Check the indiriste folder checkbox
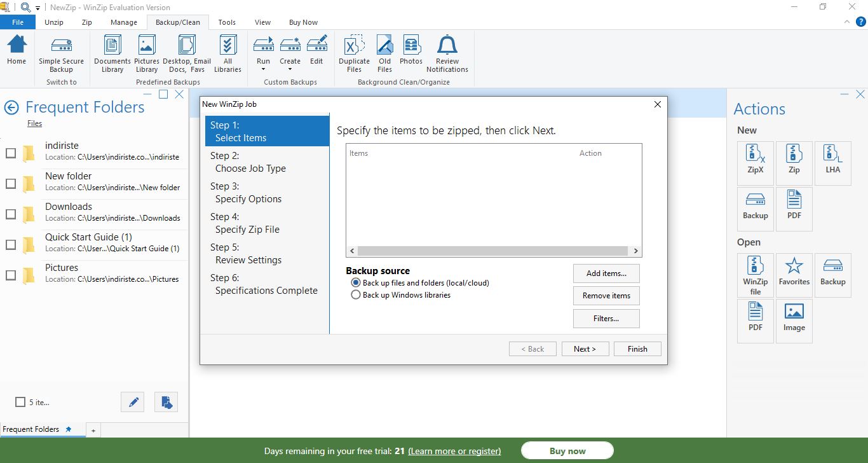Screen dimensions: 868x463 coord(11,153)
